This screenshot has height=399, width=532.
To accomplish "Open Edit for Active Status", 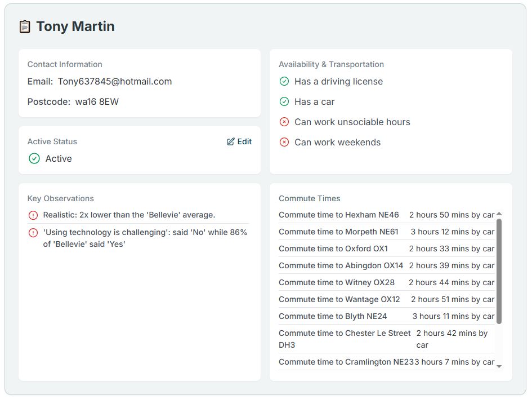I will point(239,141).
